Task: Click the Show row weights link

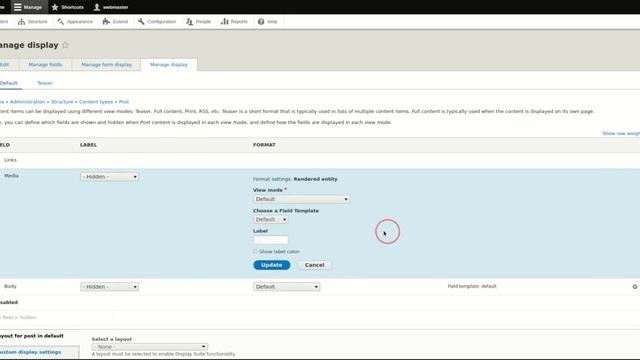Action: click(621, 133)
